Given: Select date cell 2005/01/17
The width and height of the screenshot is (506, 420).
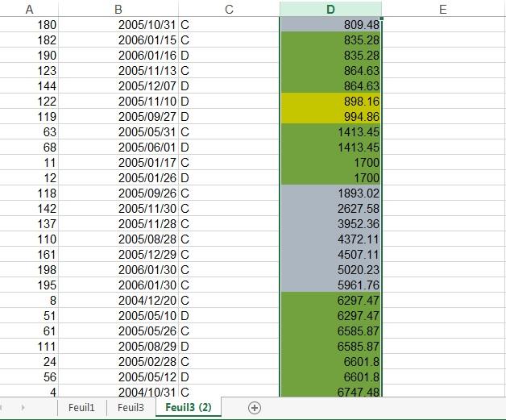Looking at the screenshot, I should (118, 162).
